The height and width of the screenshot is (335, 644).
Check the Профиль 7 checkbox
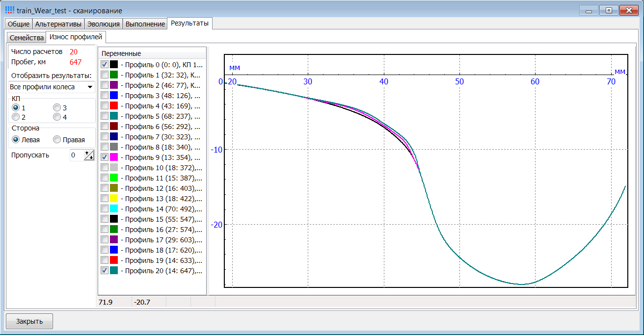[105, 136]
